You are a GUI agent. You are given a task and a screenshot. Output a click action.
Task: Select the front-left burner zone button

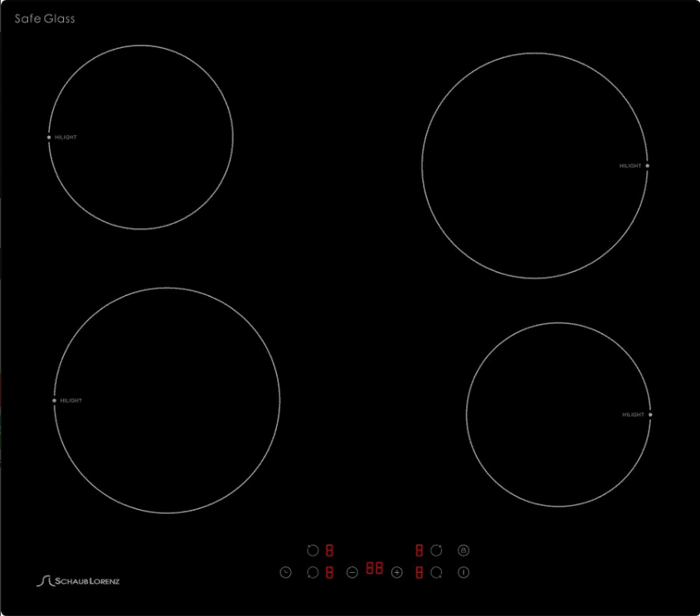(313, 572)
